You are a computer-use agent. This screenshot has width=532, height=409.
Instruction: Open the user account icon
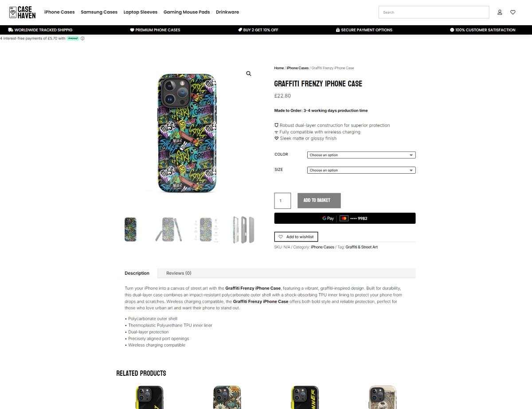pyautogui.click(x=500, y=12)
